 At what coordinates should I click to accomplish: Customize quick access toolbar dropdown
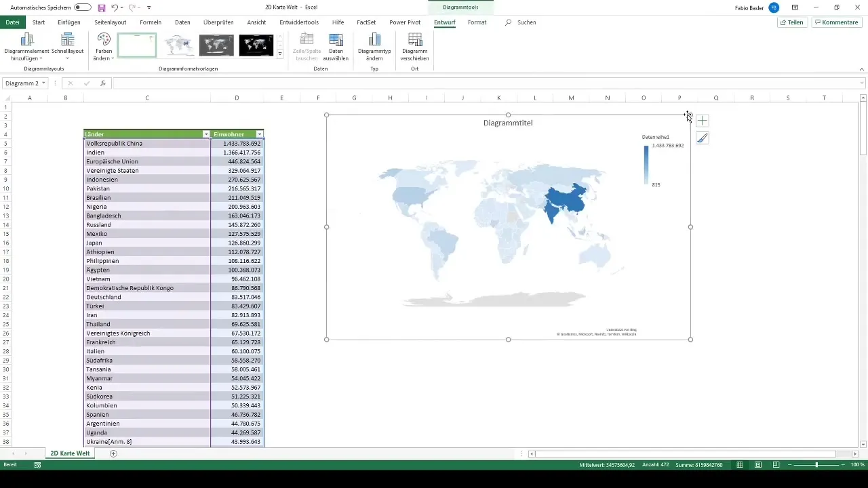pos(149,7)
